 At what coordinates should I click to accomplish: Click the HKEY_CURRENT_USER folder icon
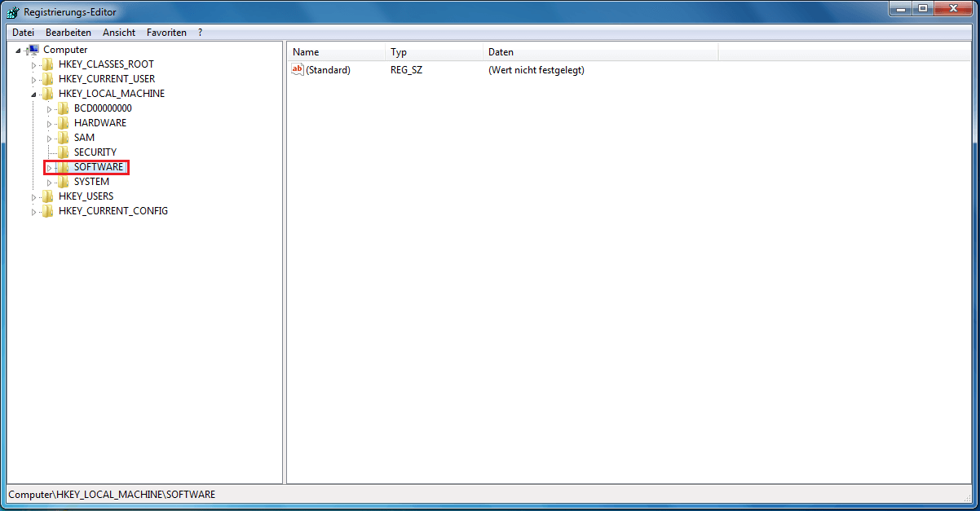[48, 79]
